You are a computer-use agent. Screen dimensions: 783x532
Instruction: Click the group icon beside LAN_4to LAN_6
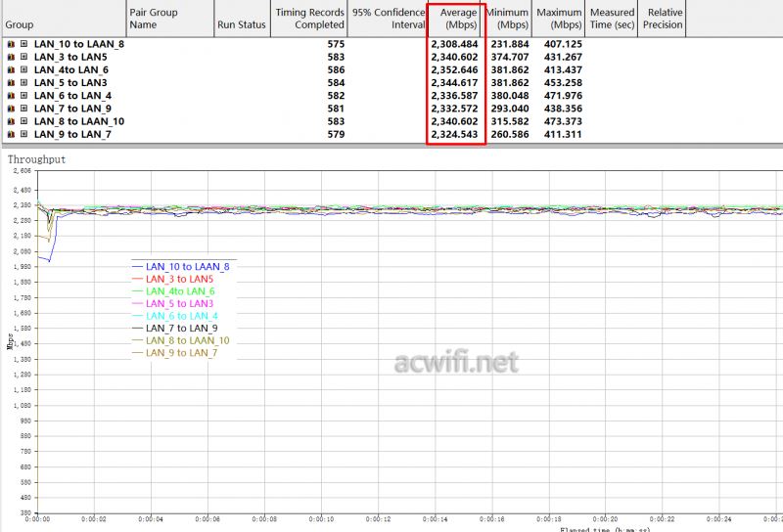tap(10, 70)
